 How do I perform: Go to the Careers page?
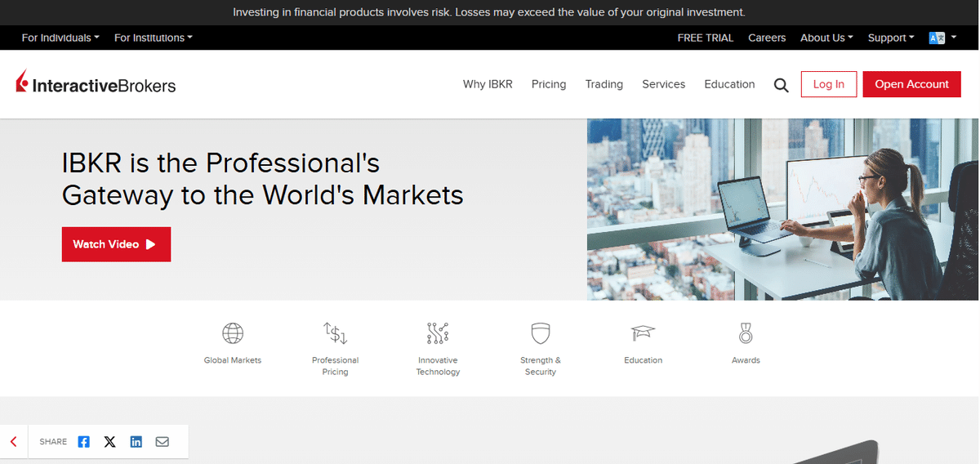pos(767,38)
